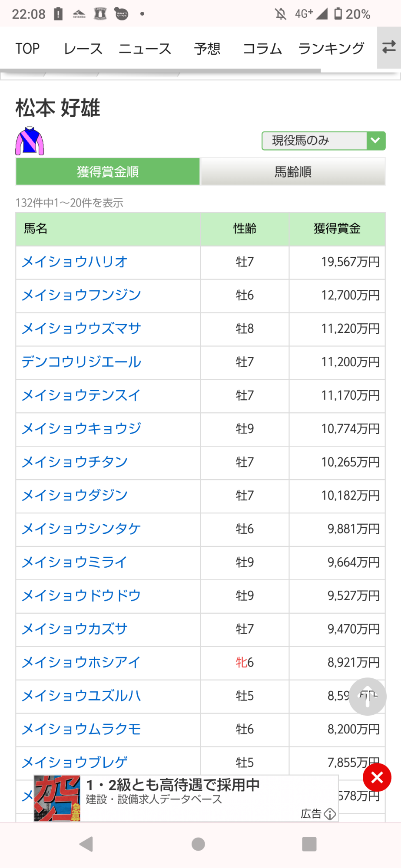Open the 現役馬のみ filter dropdown
Viewport: 401px width, 868px height.
[315, 141]
